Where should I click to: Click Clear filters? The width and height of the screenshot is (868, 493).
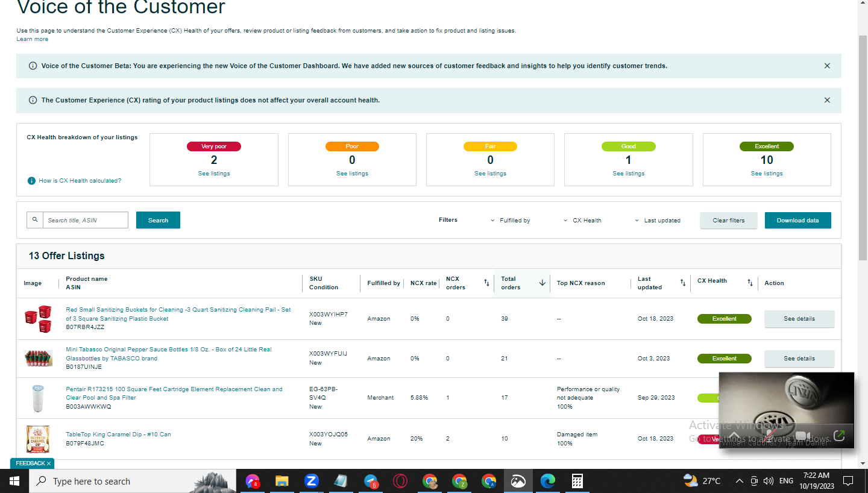click(728, 221)
